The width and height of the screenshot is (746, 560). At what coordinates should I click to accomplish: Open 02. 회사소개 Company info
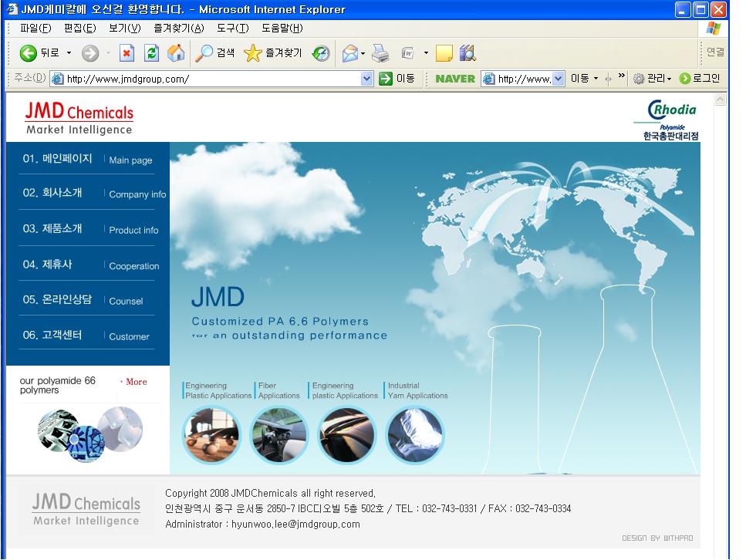(x=94, y=193)
